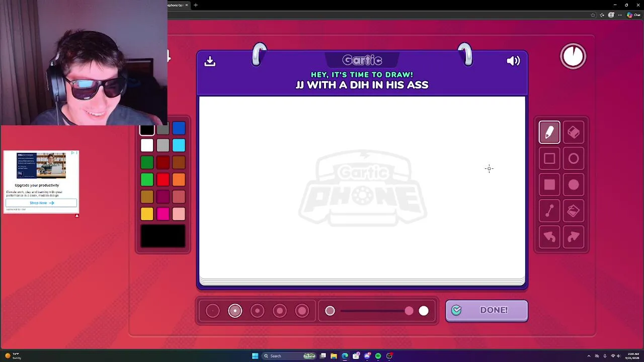The image size is (644, 362).
Task: Open a new browser tab
Action: [x=196, y=5]
